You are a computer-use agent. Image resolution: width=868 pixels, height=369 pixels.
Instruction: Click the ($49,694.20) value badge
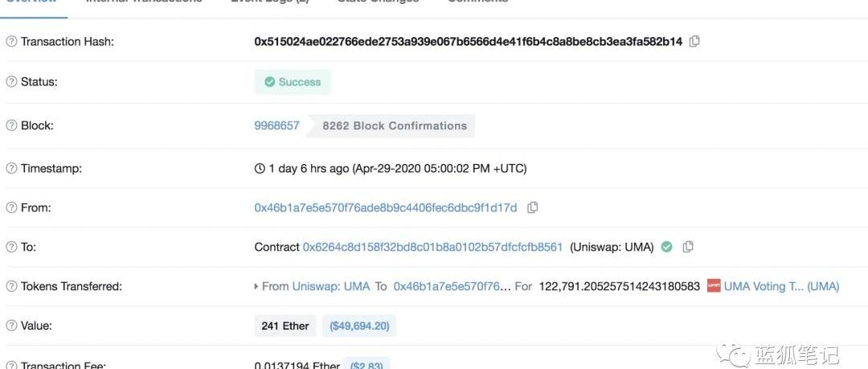[x=360, y=326]
